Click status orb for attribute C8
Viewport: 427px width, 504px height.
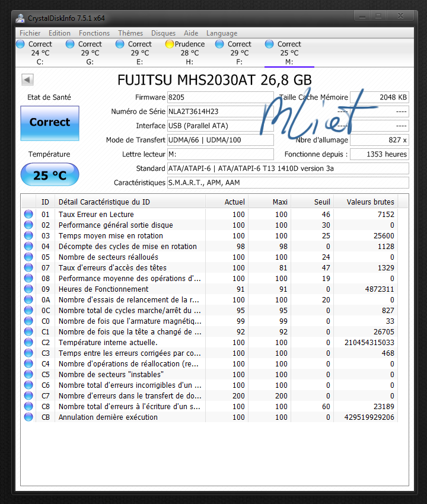(28, 406)
